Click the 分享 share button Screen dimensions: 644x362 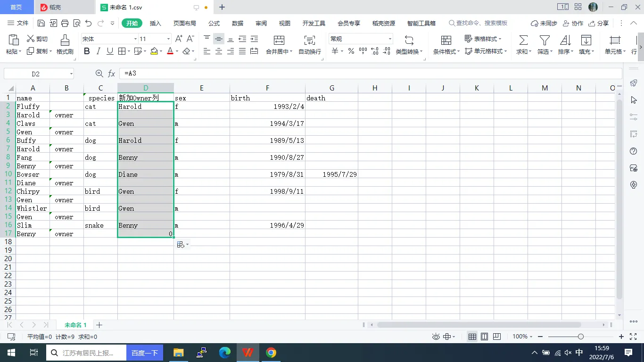click(x=598, y=23)
